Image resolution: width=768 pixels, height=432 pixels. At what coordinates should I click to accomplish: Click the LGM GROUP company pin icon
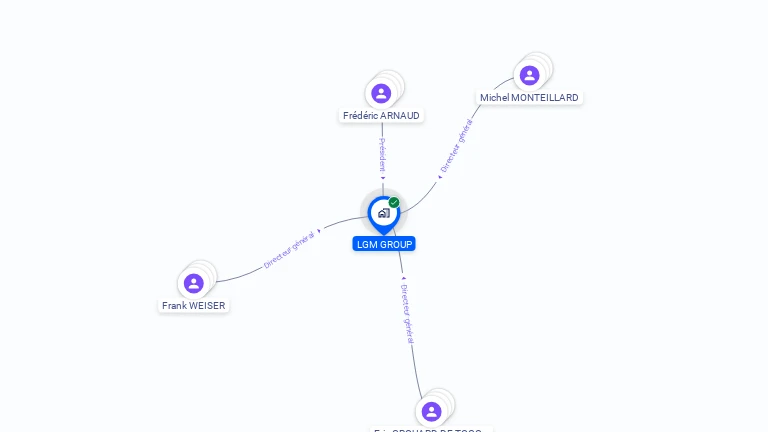(384, 215)
